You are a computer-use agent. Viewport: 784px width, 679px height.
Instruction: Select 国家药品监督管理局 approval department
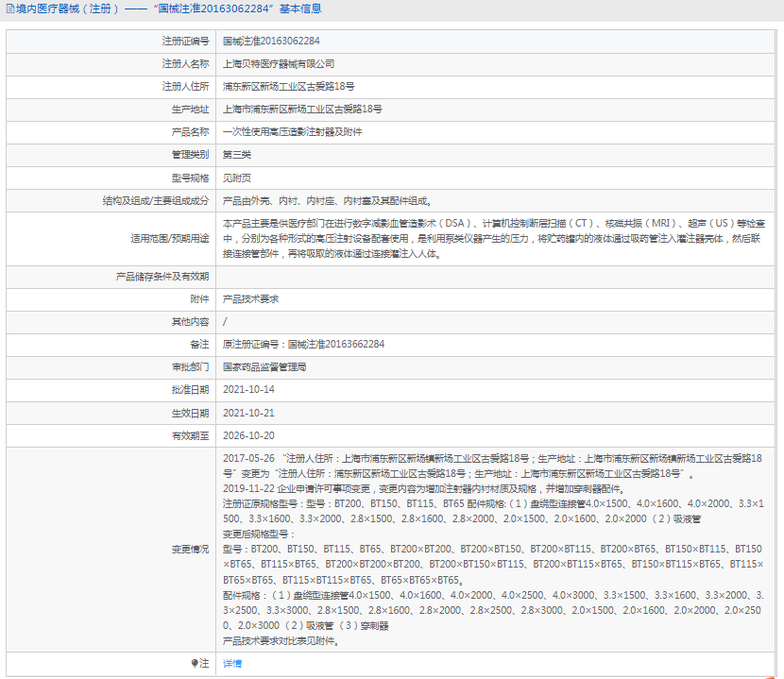(264, 367)
